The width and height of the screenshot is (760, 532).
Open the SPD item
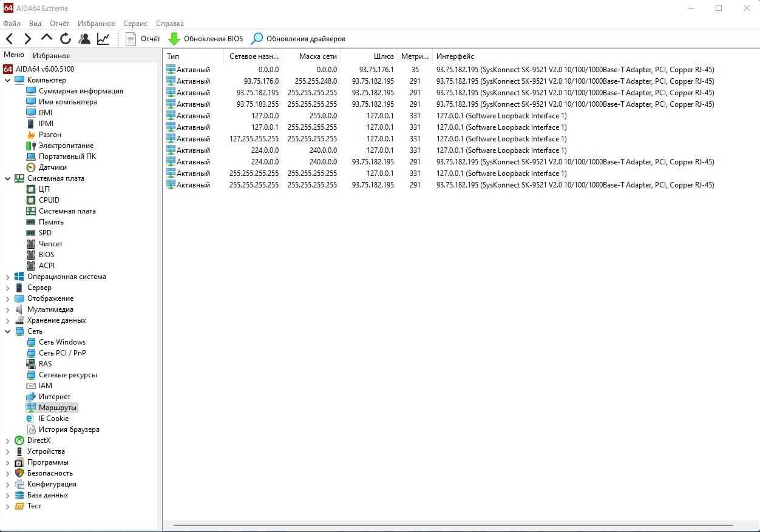39,233
